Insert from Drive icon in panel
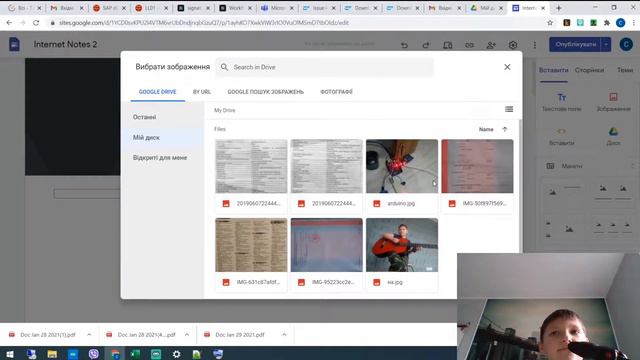Viewport: 640px width, 360px height. [x=613, y=136]
